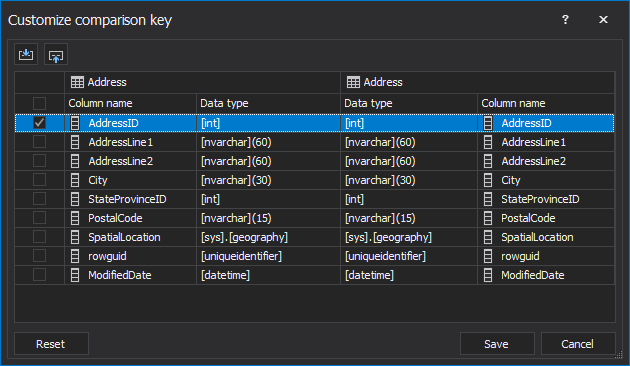The image size is (630, 366).
Task: Open the help question mark
Action: click(565, 20)
